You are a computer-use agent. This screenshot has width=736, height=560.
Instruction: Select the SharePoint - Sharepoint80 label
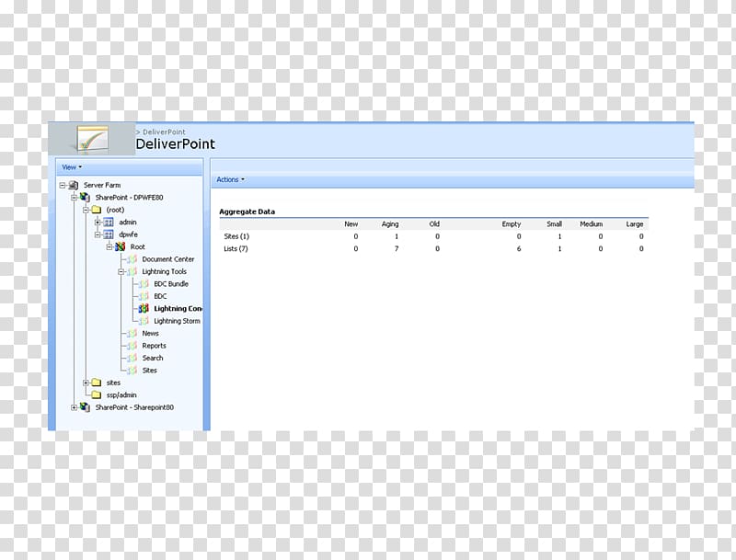coord(134,407)
